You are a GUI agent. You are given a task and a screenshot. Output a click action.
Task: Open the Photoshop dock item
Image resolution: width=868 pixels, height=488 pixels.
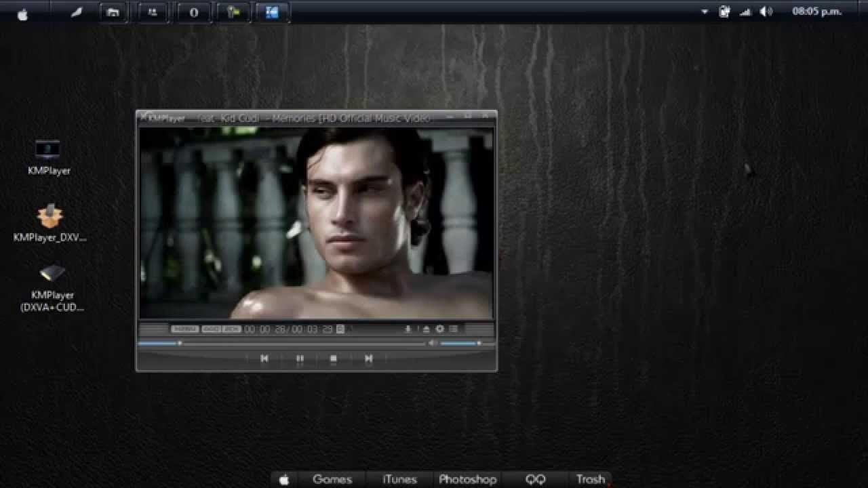click(468, 479)
